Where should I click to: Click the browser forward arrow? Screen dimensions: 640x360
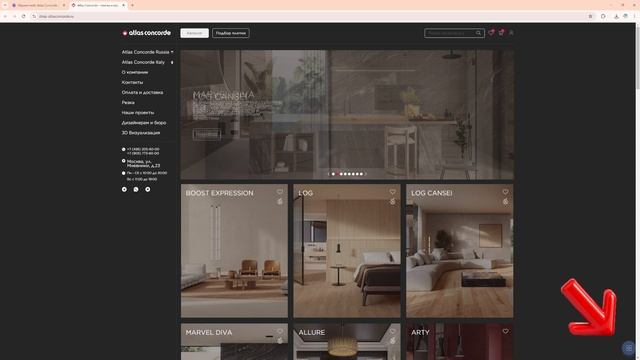point(14,16)
